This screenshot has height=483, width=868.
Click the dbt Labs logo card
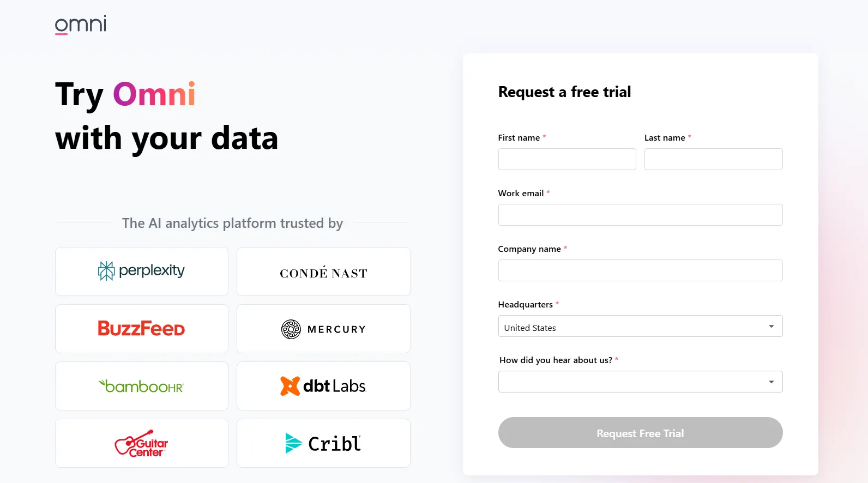[323, 386]
